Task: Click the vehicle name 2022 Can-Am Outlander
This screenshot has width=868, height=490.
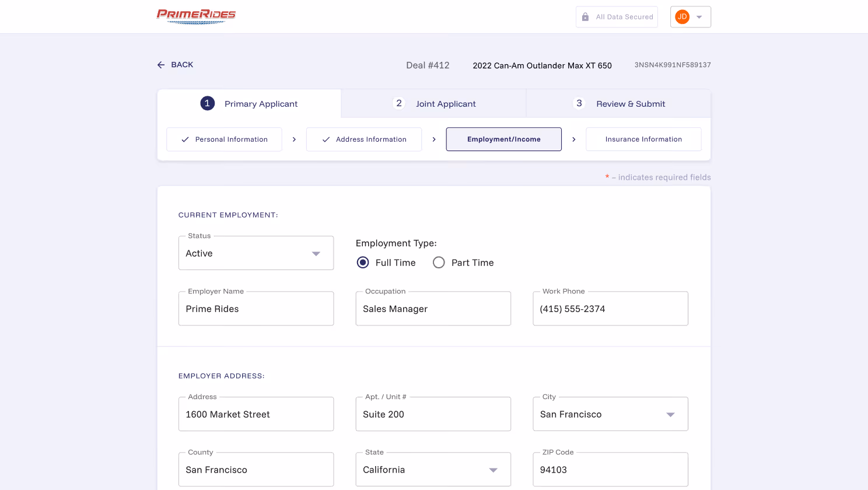Action: coord(542,65)
